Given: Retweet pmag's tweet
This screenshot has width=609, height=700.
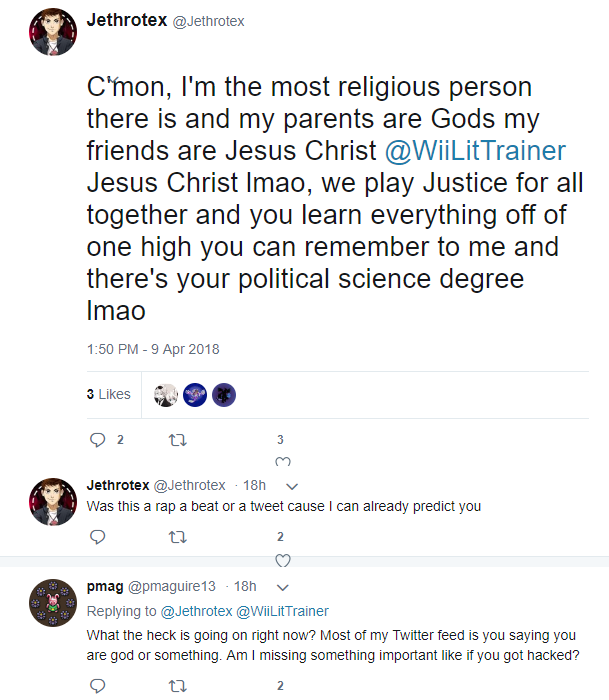Looking at the screenshot, I should (178, 686).
